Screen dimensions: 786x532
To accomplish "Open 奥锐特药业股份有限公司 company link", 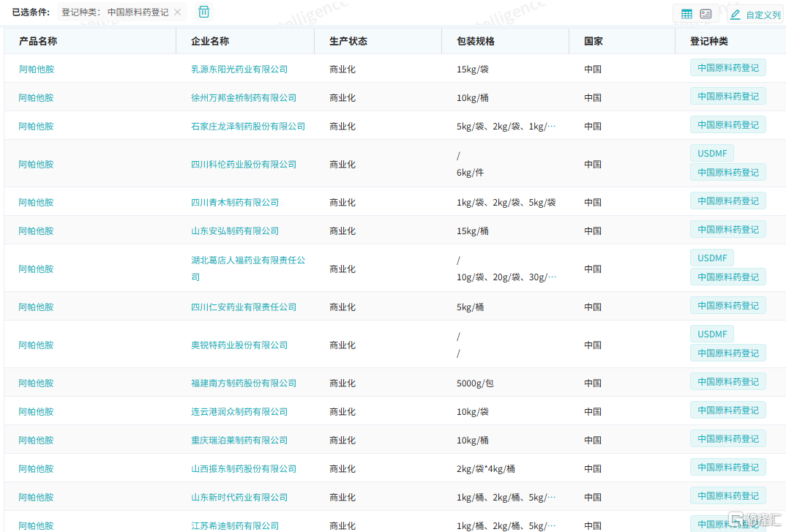I will (239, 345).
